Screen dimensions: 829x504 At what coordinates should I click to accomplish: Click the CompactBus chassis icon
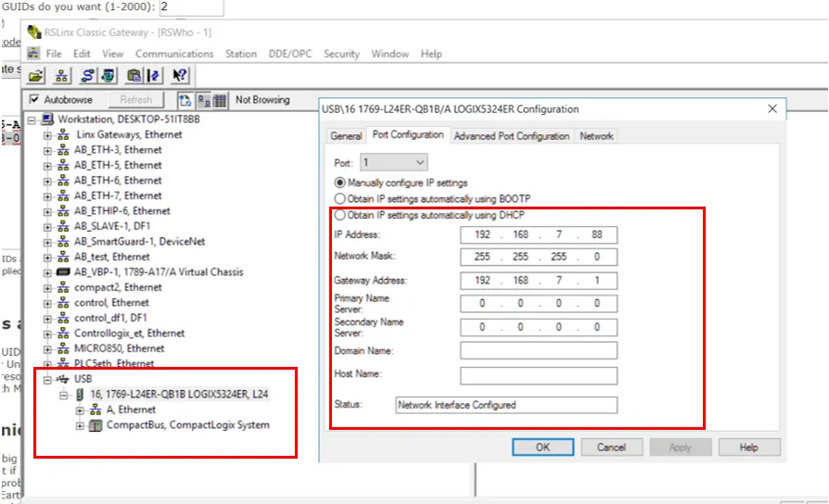[x=96, y=425]
